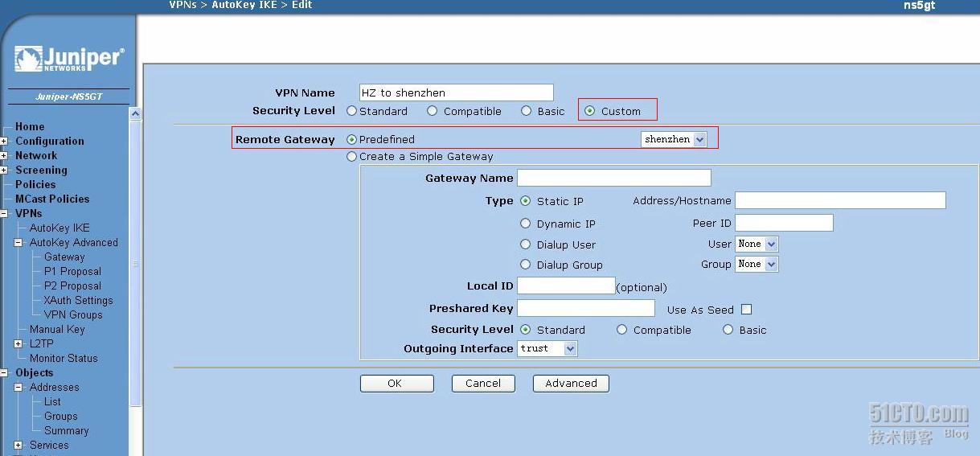Open the Gateway tree item
Viewport: 980px width, 456px height.
point(64,257)
